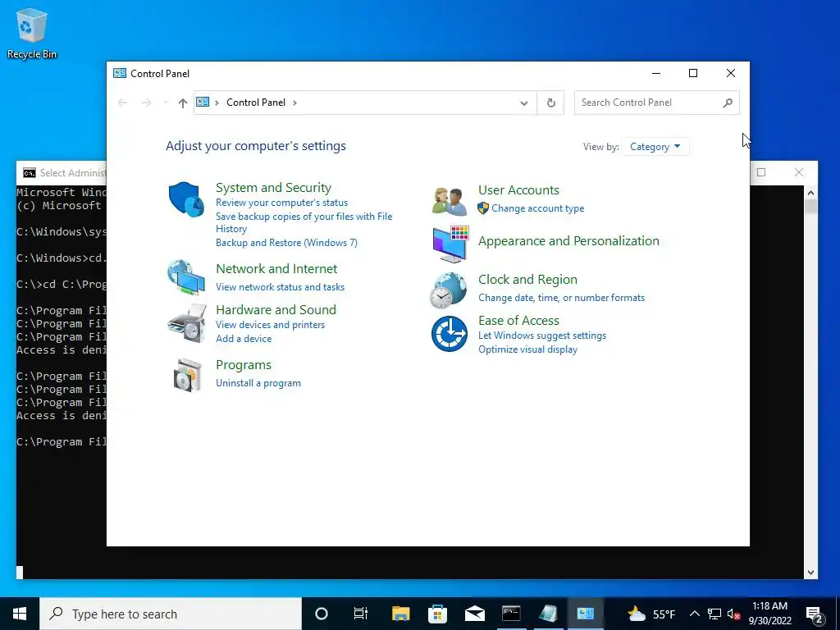Open Clock and Region category
The image size is (840, 630).
[x=527, y=280]
